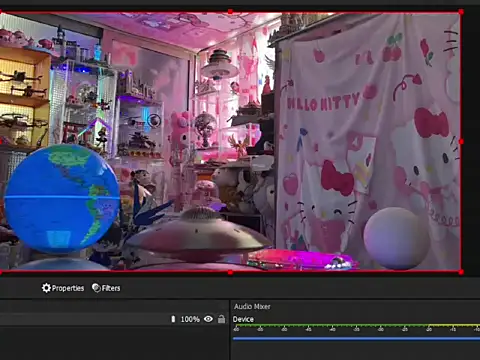Click the bottom-left red corner handle
The image size is (480, 360).
[1, 272]
